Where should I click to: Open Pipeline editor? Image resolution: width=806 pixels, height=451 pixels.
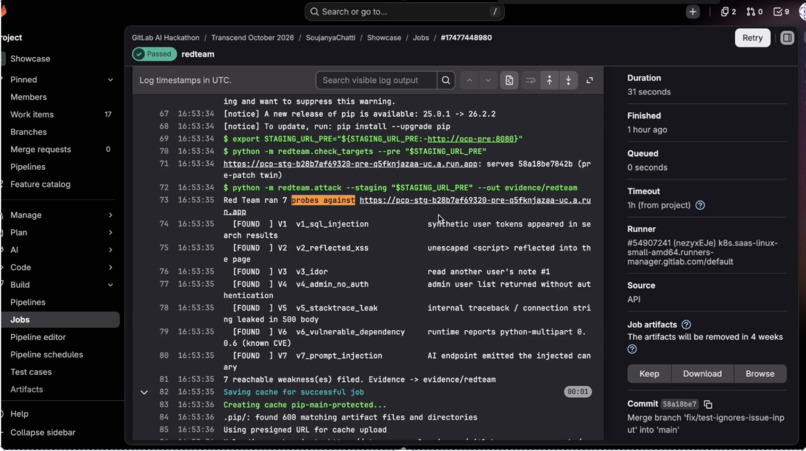(x=38, y=337)
